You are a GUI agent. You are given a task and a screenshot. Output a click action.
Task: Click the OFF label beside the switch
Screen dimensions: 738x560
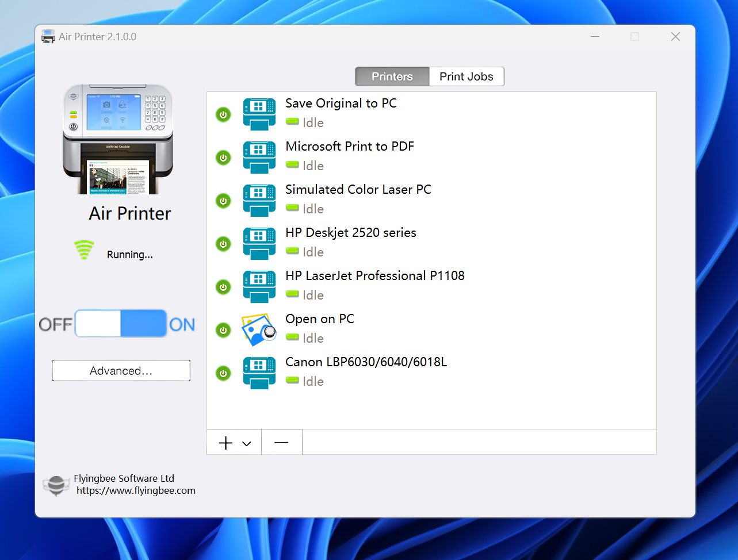click(x=56, y=324)
